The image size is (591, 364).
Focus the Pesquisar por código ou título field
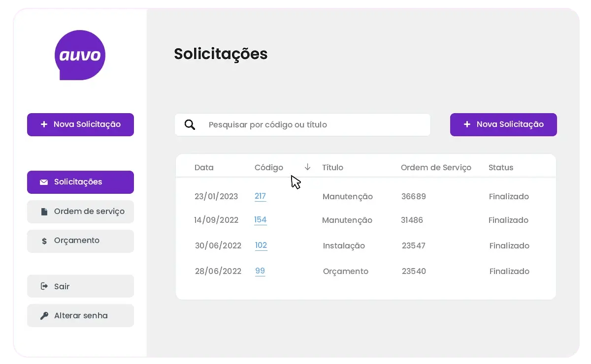302,124
